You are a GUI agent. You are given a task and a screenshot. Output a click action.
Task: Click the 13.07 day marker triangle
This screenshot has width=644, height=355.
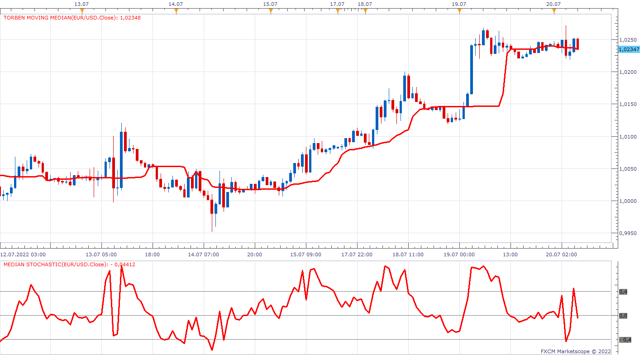tap(82, 11)
